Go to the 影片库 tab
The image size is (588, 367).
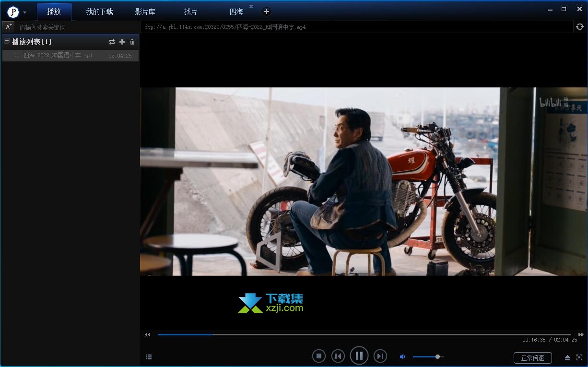point(145,12)
